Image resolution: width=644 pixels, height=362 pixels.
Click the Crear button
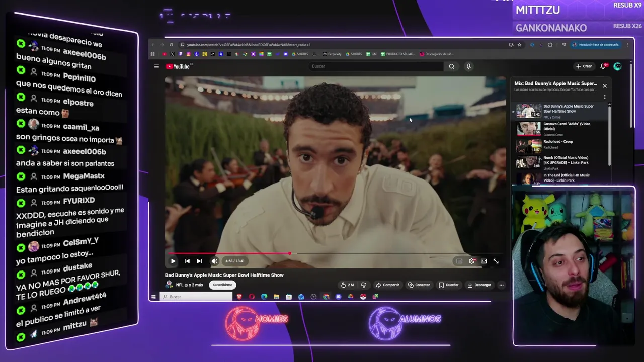point(584,66)
